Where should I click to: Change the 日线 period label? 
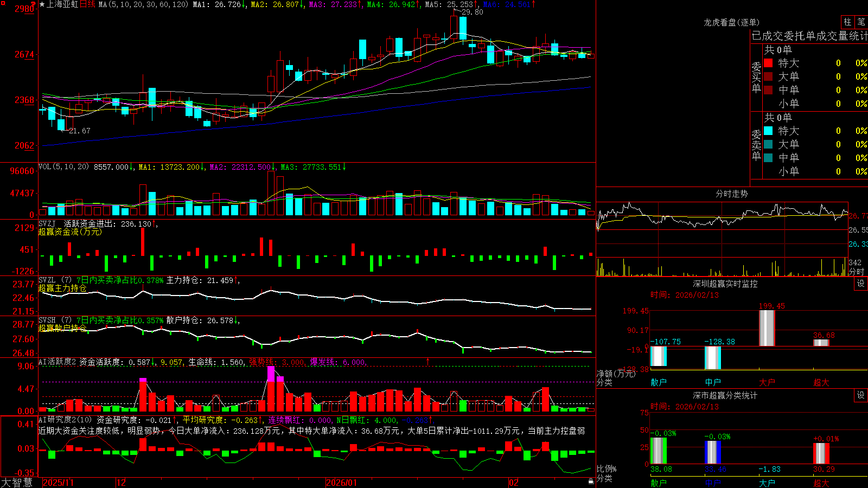[x=87, y=4]
